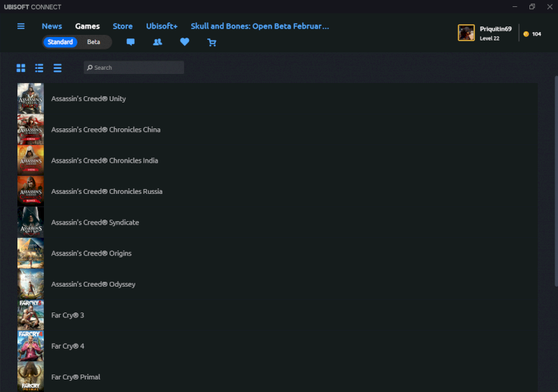Open Assassin's Creed Odyssey cover thumbnail
The image size is (558, 392).
[x=31, y=284]
